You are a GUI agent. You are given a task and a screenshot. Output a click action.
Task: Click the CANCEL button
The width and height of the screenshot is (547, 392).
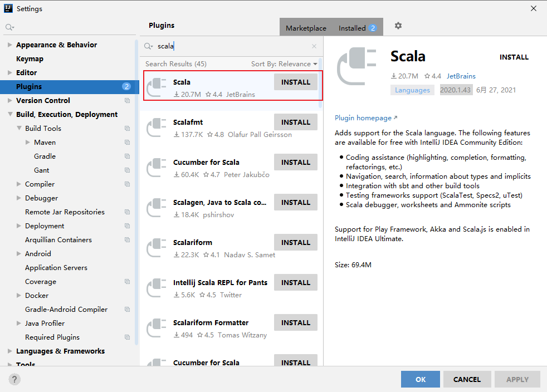467,379
